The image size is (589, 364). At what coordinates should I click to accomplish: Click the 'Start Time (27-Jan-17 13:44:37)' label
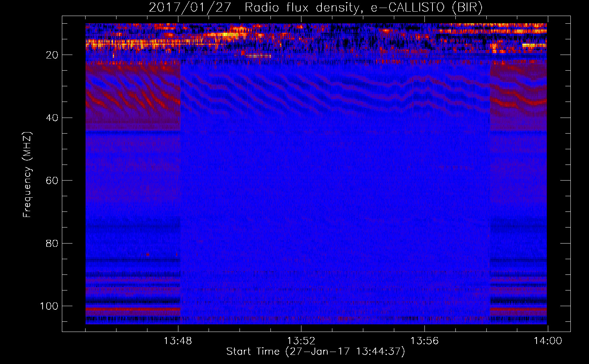click(x=316, y=352)
